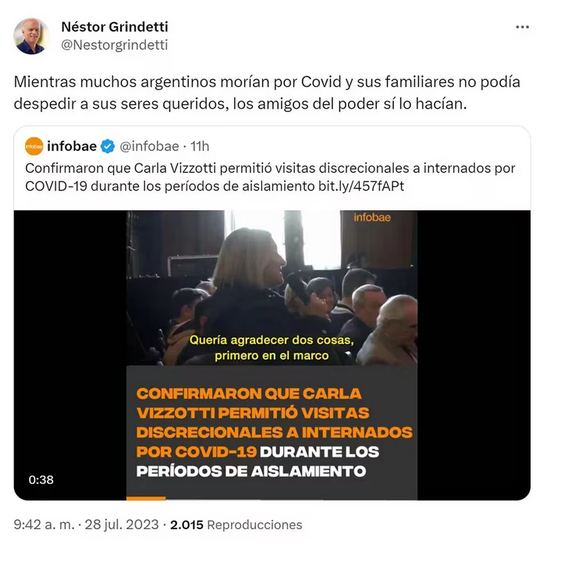Play the infobae video thumbnail
The width and height of the screenshot is (564, 569).
272,355
